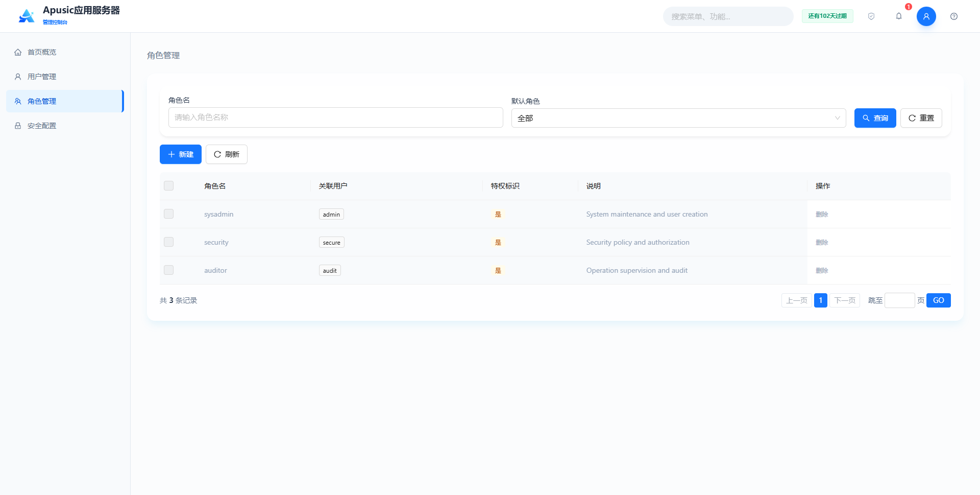Click 'Security policy and authorization' description
The width and height of the screenshot is (980, 495).
638,242
